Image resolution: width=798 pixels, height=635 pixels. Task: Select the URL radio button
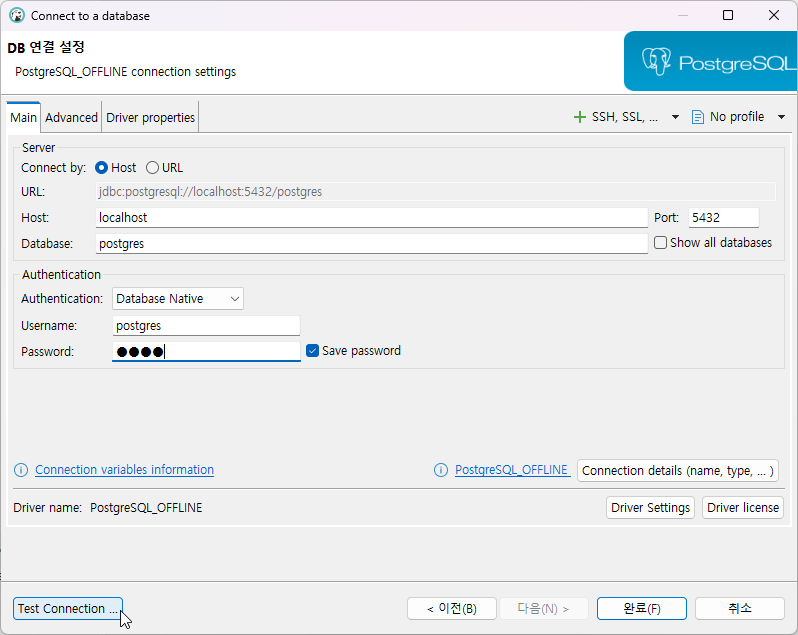152,167
